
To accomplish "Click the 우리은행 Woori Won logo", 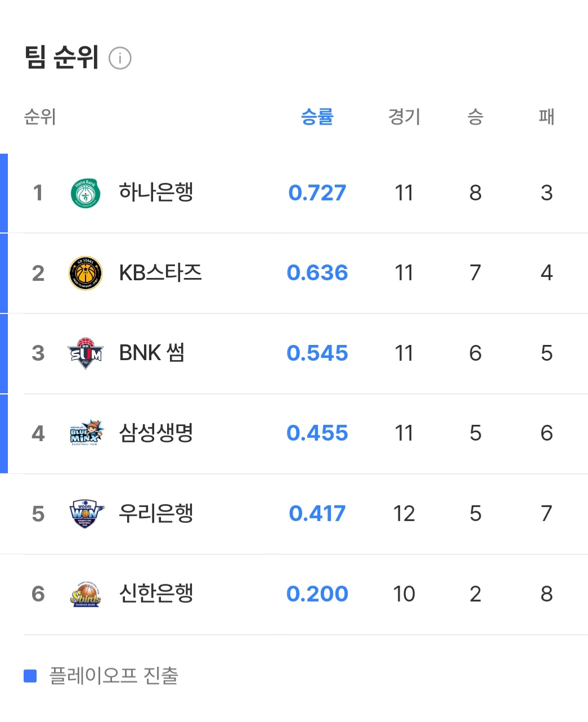I will click(86, 514).
